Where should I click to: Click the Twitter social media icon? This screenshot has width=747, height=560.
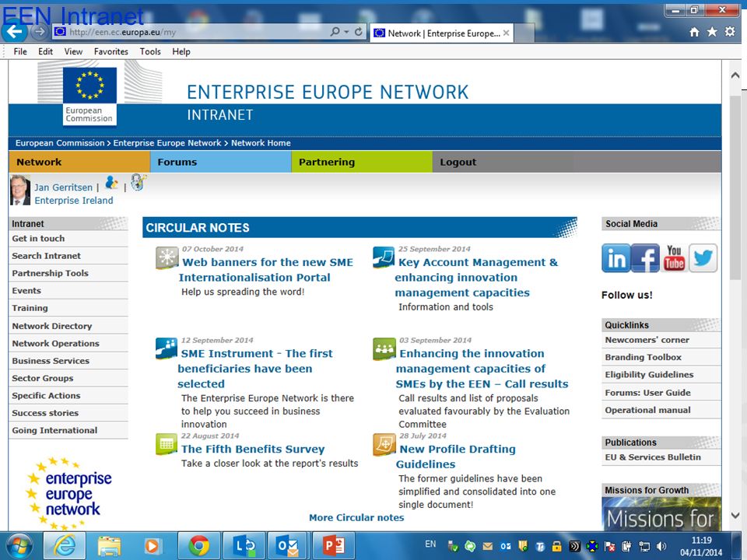(x=703, y=258)
